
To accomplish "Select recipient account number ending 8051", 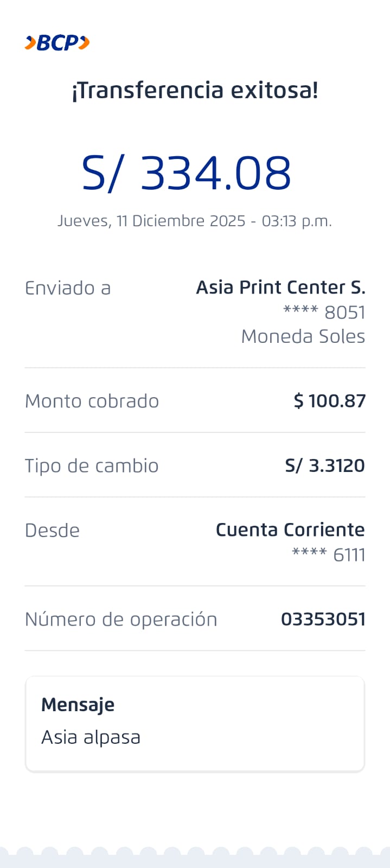I will [x=324, y=312].
